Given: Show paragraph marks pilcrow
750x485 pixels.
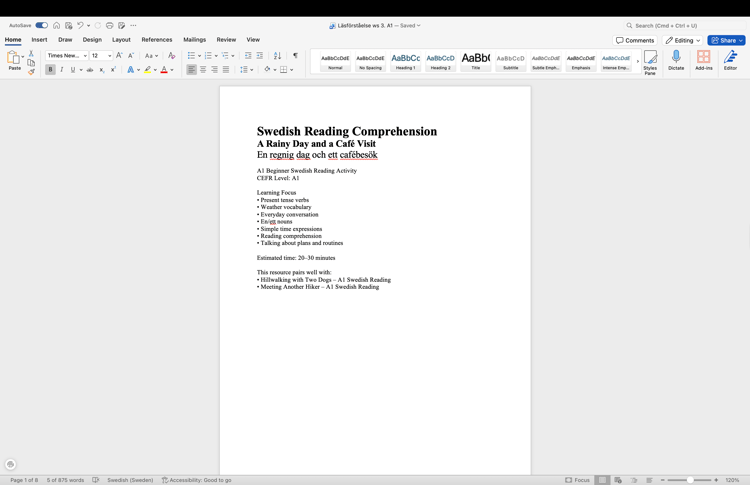Looking at the screenshot, I should click(296, 55).
